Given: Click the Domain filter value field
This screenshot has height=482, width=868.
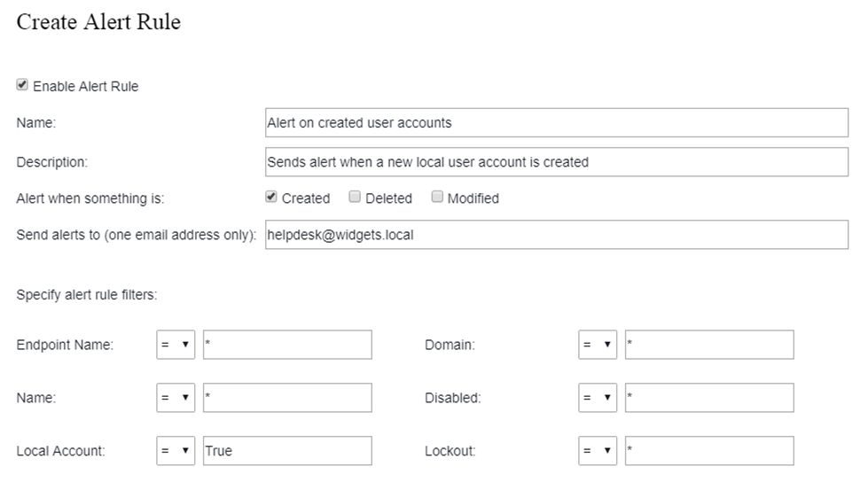Looking at the screenshot, I should [x=709, y=345].
